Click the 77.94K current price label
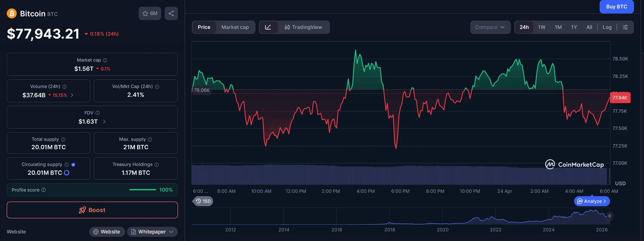644x241 pixels. [x=620, y=98]
